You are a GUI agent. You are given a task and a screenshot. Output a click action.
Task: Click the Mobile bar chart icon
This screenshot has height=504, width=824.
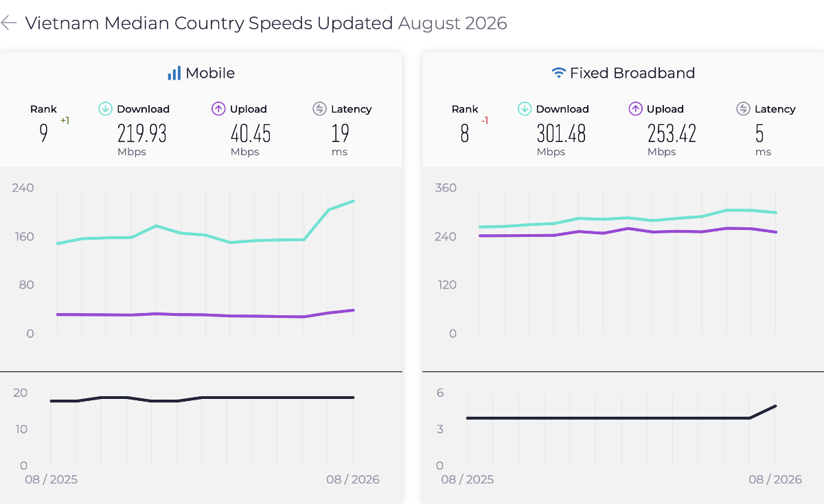tap(174, 73)
